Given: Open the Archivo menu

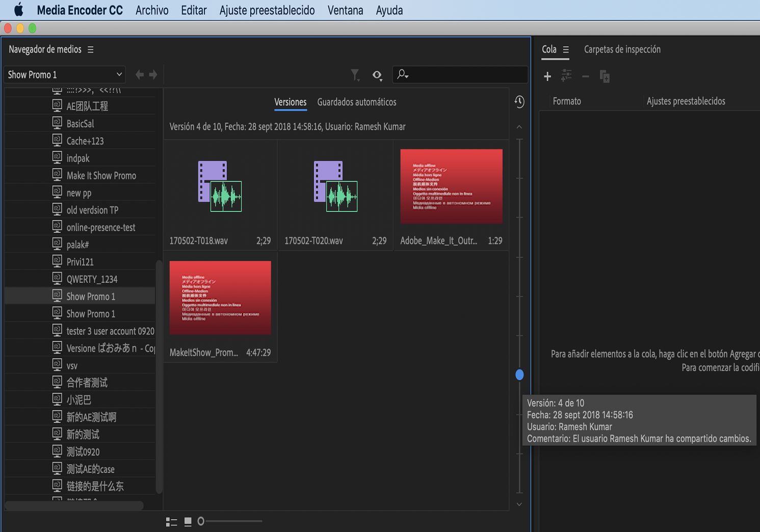Looking at the screenshot, I should click(151, 10).
